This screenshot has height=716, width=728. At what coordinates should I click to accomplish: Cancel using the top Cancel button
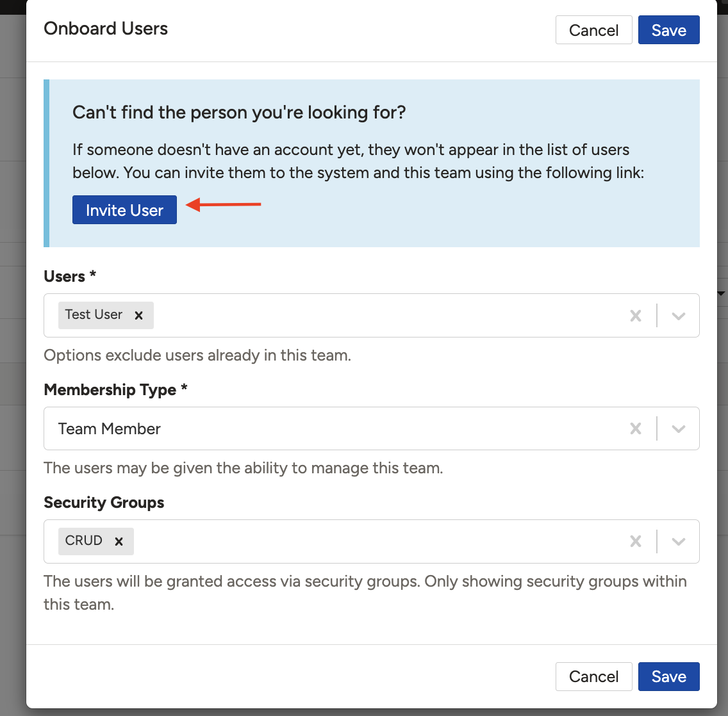pyautogui.click(x=594, y=30)
